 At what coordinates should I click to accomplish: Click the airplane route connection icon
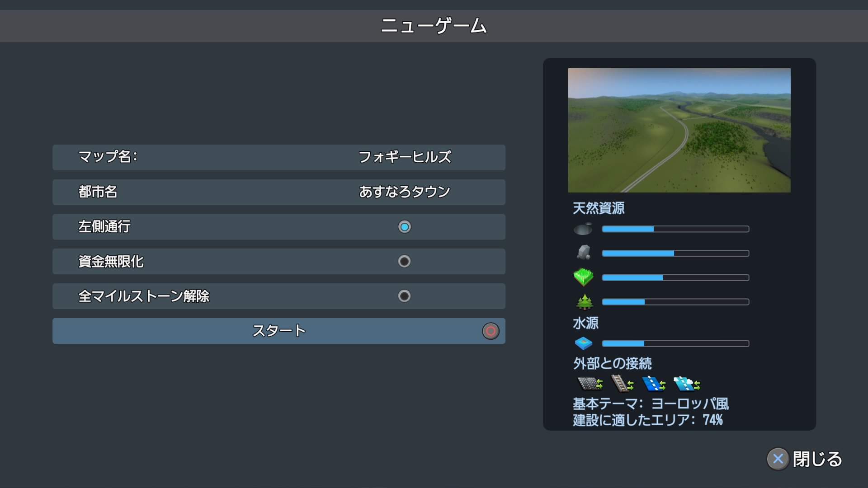(686, 384)
